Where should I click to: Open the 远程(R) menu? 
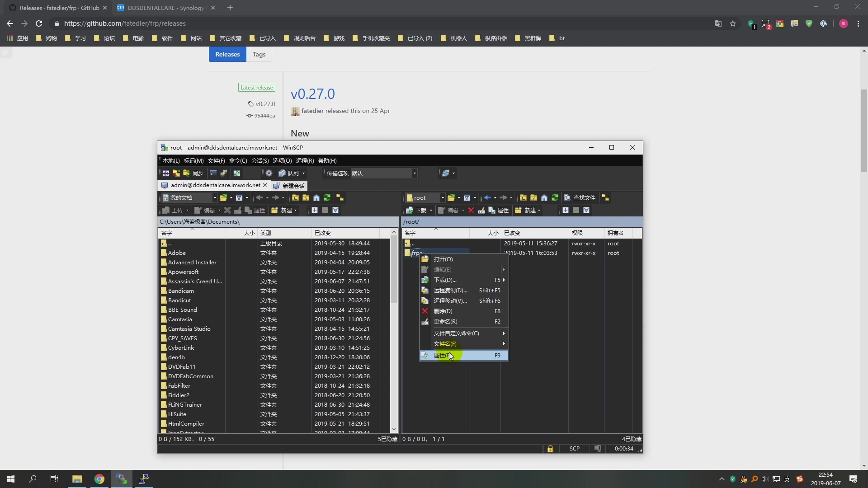coord(305,160)
